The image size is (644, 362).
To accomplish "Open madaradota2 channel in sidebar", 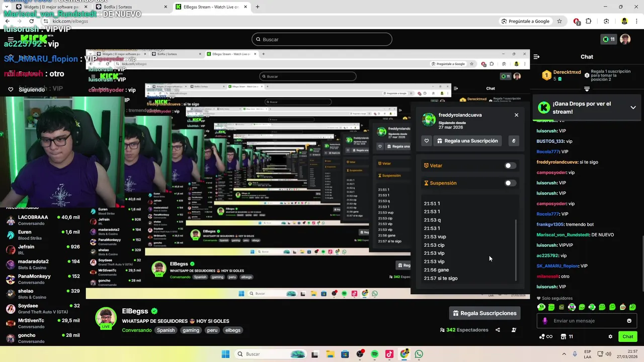I will tap(43, 264).
